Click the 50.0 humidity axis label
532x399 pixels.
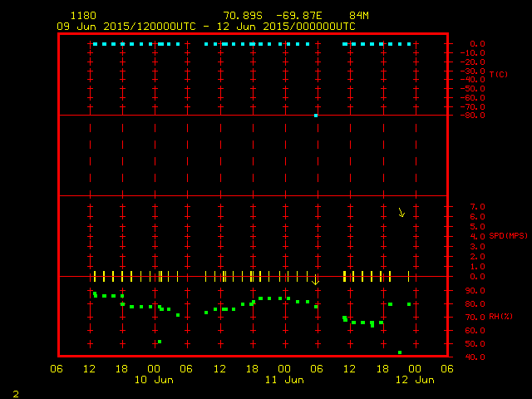[x=475, y=343]
